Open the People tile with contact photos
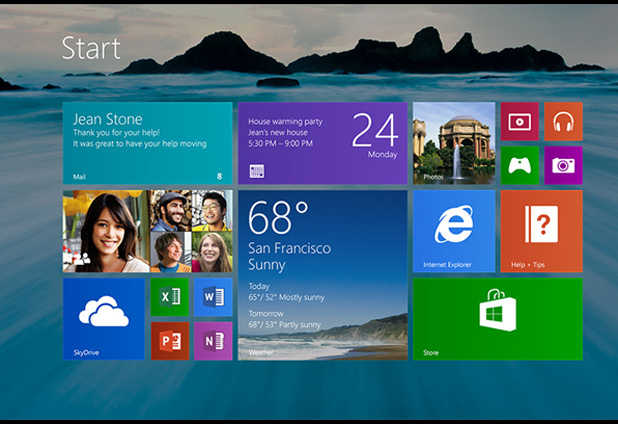Viewport: 618px width, 424px height. tap(147, 231)
